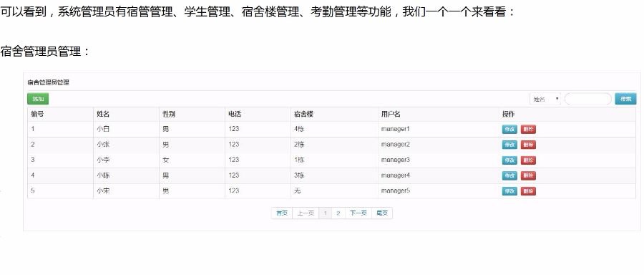
Task: Edit (修改) the manager5 row
Action: click(x=509, y=191)
